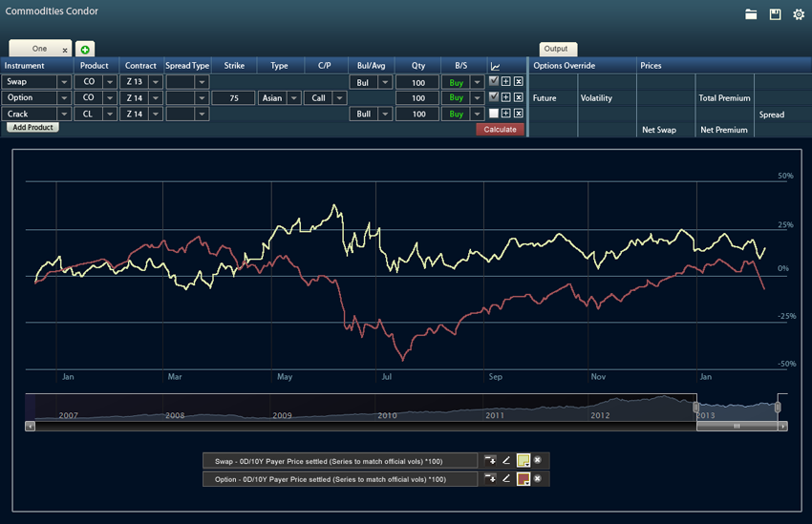The image size is (812, 524).
Task: Click Strike column header
Action: click(x=234, y=66)
